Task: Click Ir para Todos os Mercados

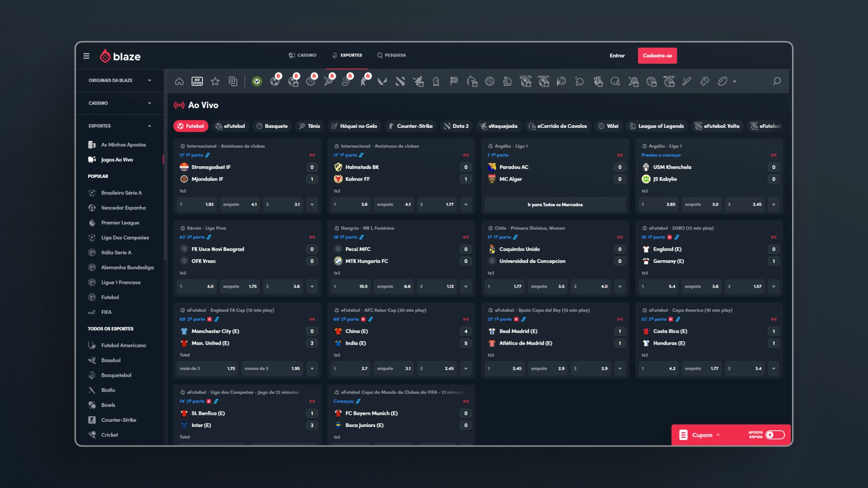Action: click(x=555, y=205)
